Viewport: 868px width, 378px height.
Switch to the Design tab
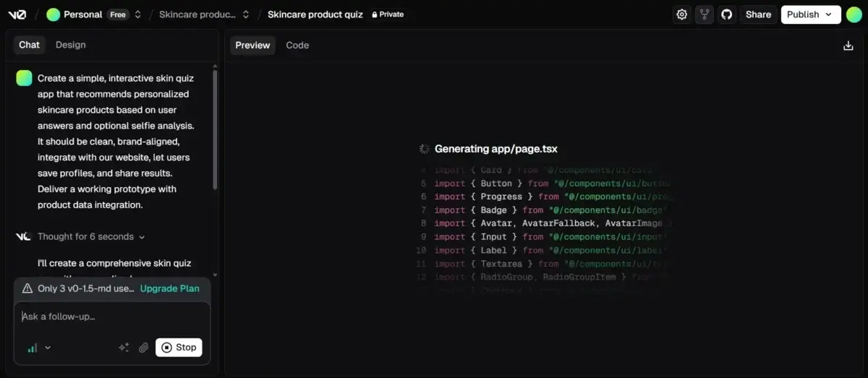70,45
